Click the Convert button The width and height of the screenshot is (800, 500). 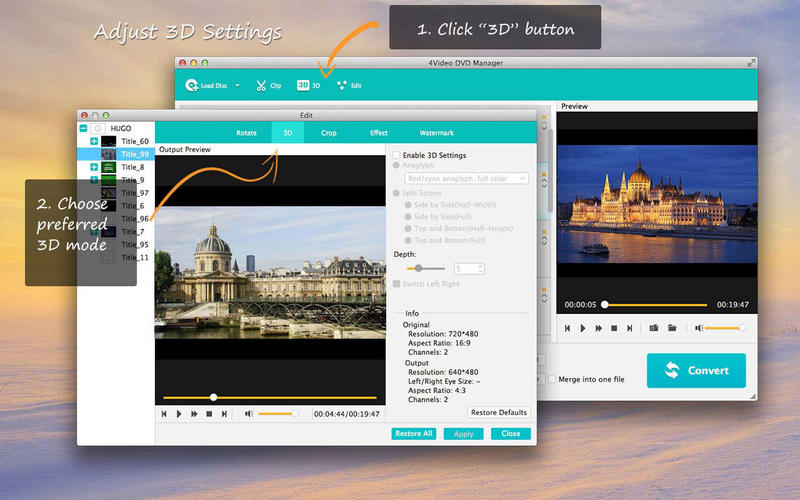[x=696, y=370]
